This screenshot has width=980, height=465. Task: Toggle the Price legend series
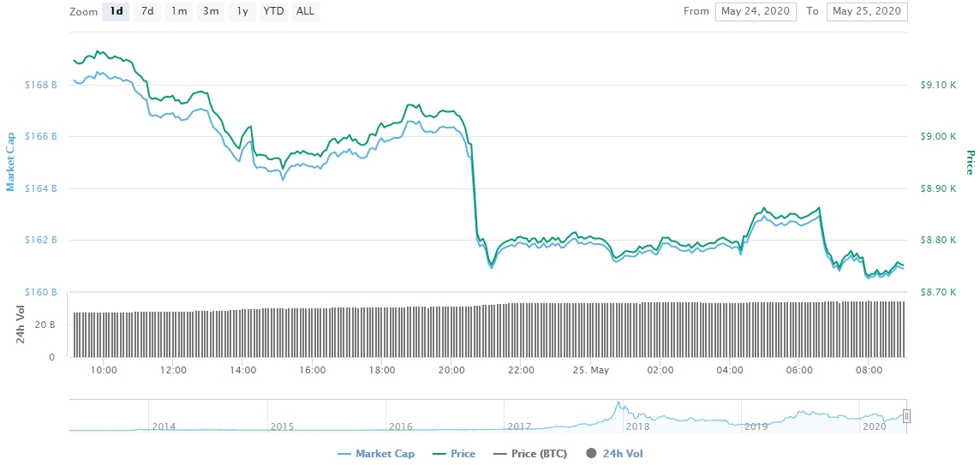[x=454, y=454]
